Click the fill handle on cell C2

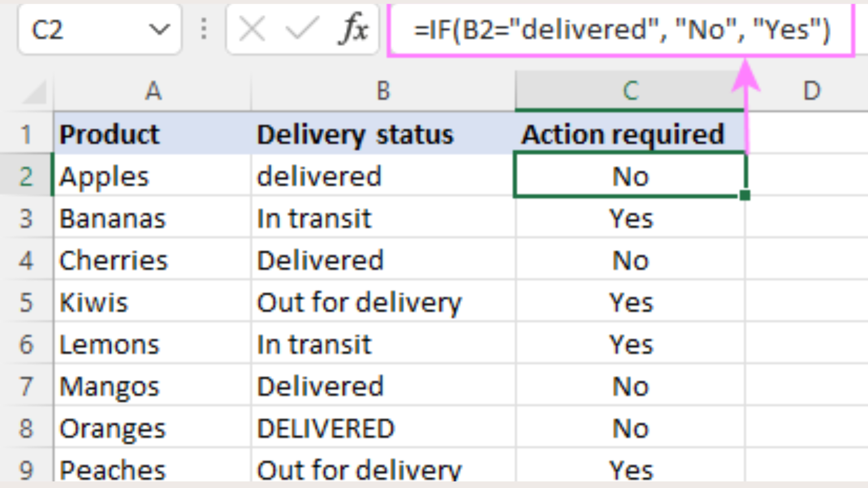pos(745,195)
